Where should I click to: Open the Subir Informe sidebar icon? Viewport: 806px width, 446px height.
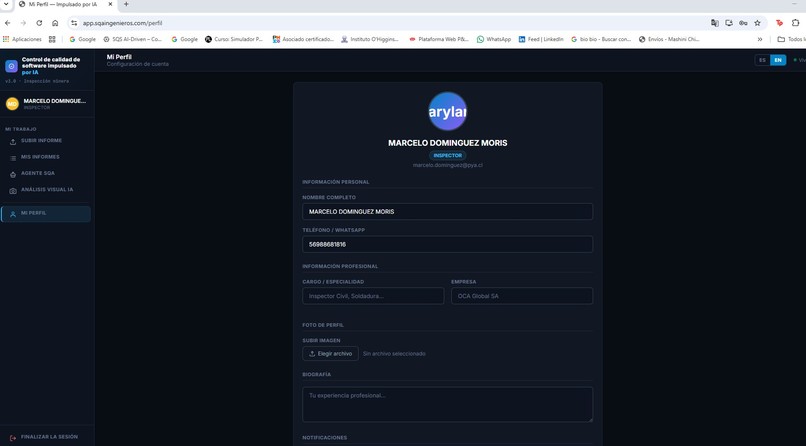13,142
